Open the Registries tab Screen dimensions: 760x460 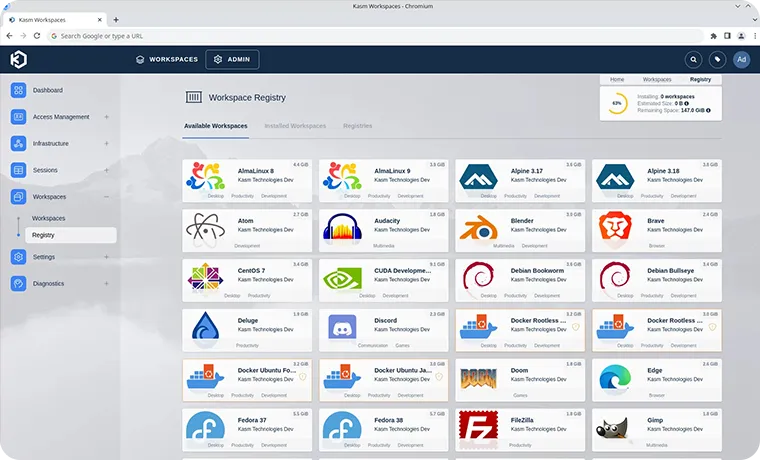coord(357,126)
